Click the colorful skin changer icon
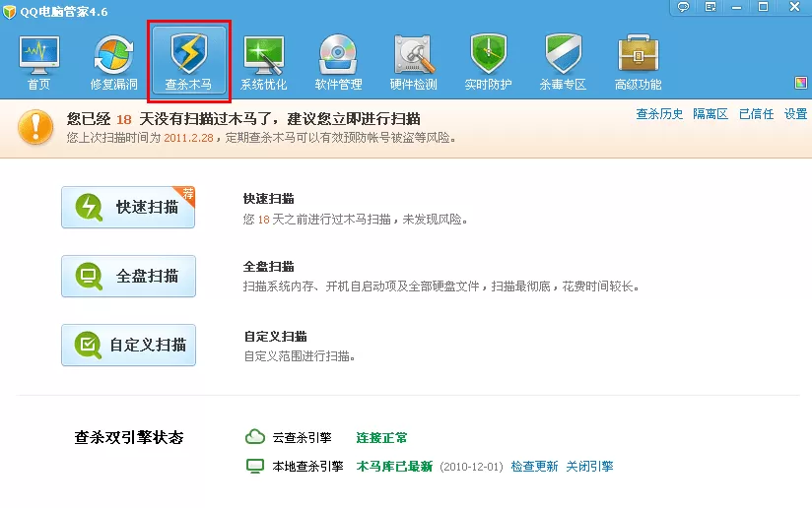 [800, 83]
